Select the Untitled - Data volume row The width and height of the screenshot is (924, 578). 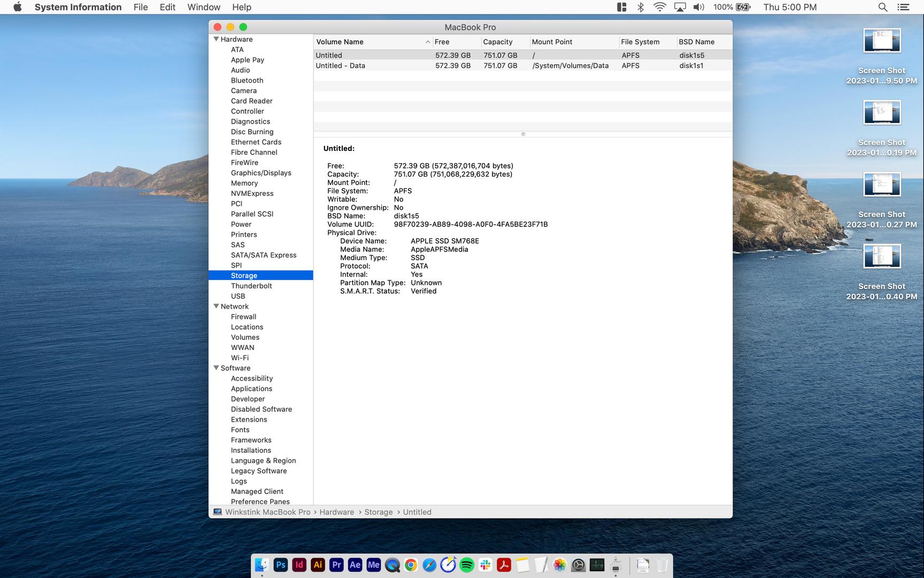[x=523, y=65]
